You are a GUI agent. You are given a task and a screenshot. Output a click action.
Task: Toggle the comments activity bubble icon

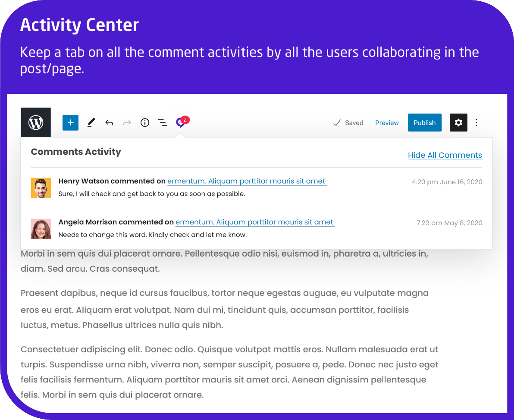coord(180,122)
